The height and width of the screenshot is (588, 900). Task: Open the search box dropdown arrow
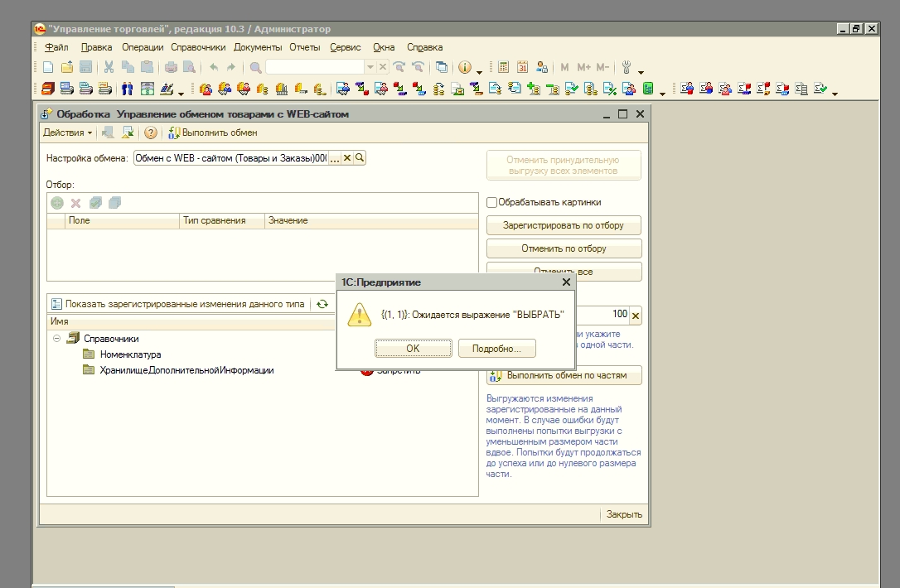click(370, 68)
